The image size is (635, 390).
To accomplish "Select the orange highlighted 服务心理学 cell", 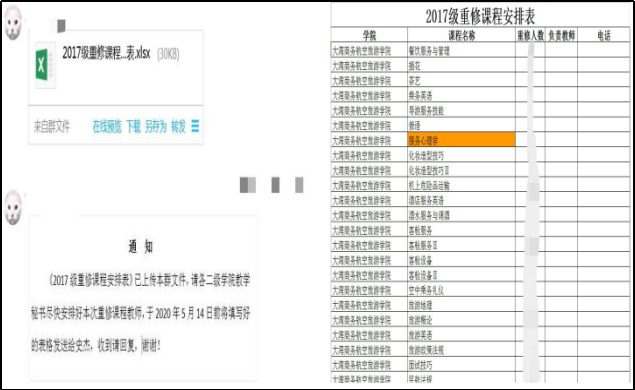I will click(461, 139).
